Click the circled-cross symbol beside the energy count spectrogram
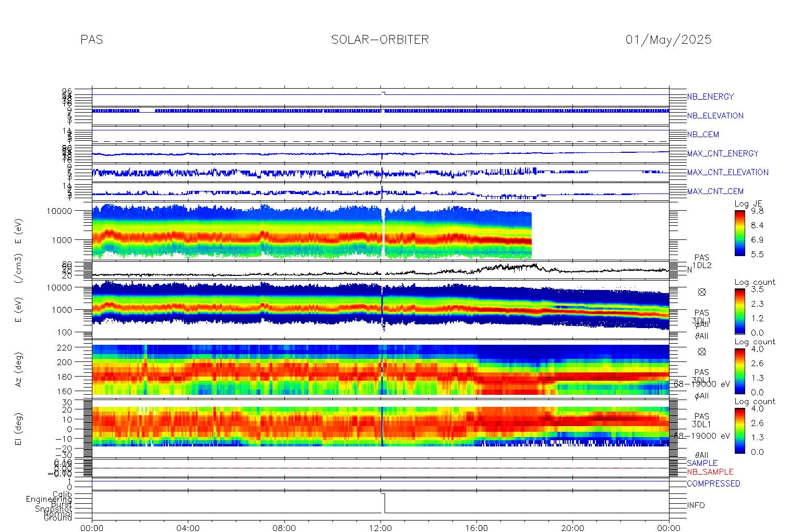 [x=702, y=292]
